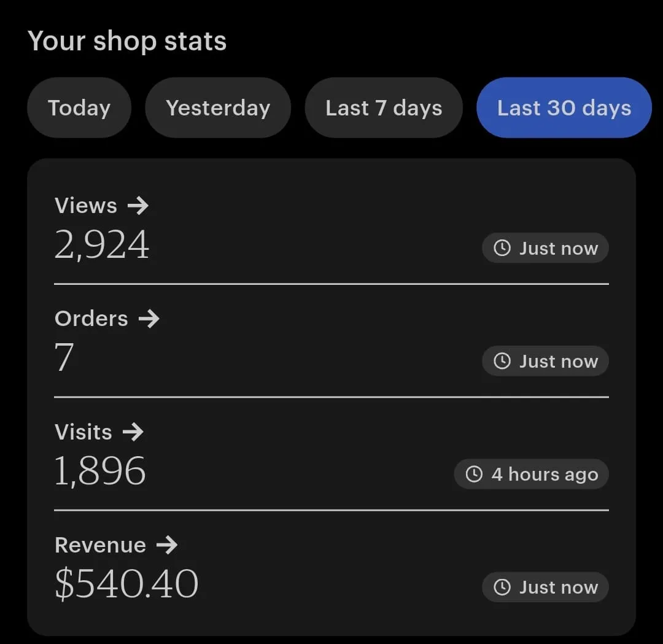Click the $540.40 revenue amount
The image size is (663, 644).
click(x=126, y=584)
